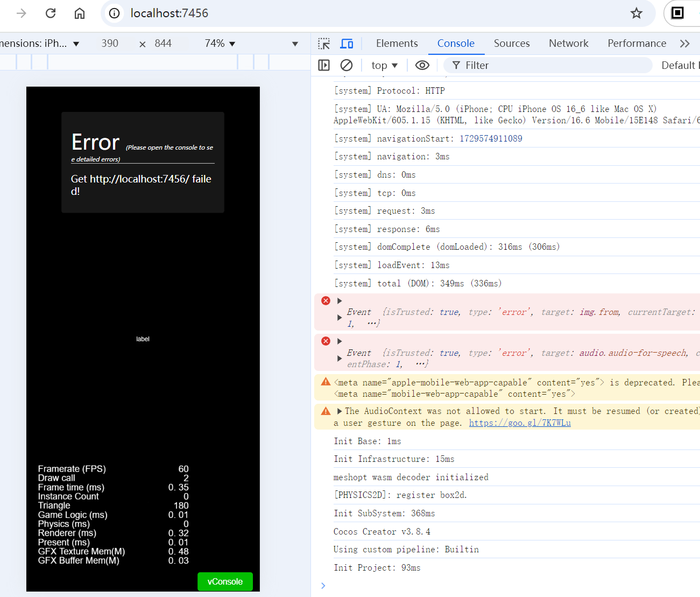Click 'Get http://localhost:7456/ failed!' message
Image resolution: width=700 pixels, height=597 pixels.
click(x=141, y=185)
